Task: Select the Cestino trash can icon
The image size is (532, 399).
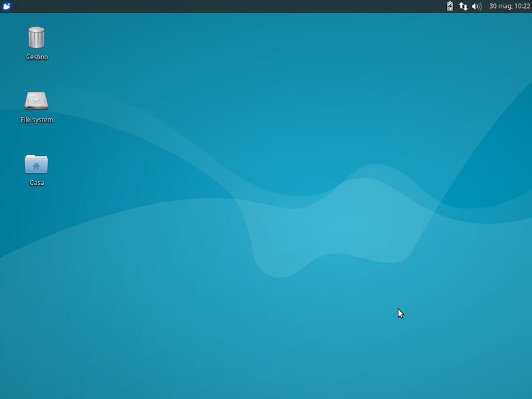Action: tap(37, 38)
